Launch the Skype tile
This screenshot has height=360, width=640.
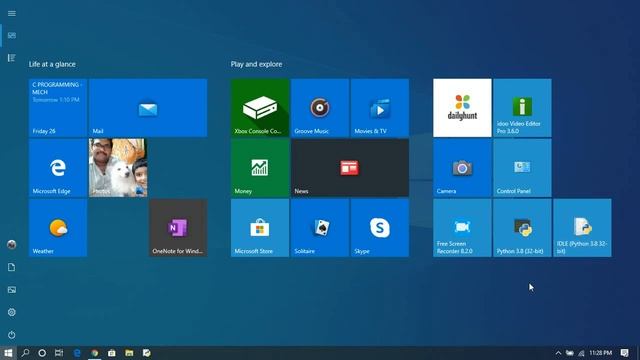pyautogui.click(x=380, y=228)
